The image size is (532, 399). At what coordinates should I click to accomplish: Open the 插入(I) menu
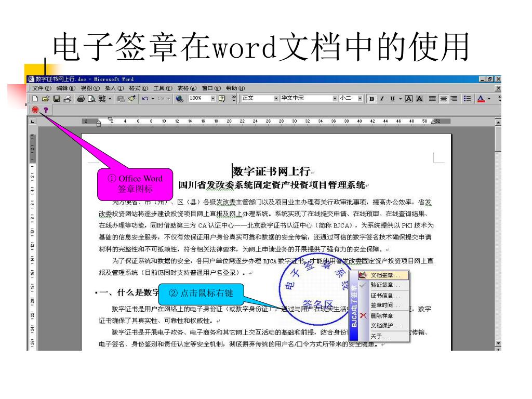[114, 88]
